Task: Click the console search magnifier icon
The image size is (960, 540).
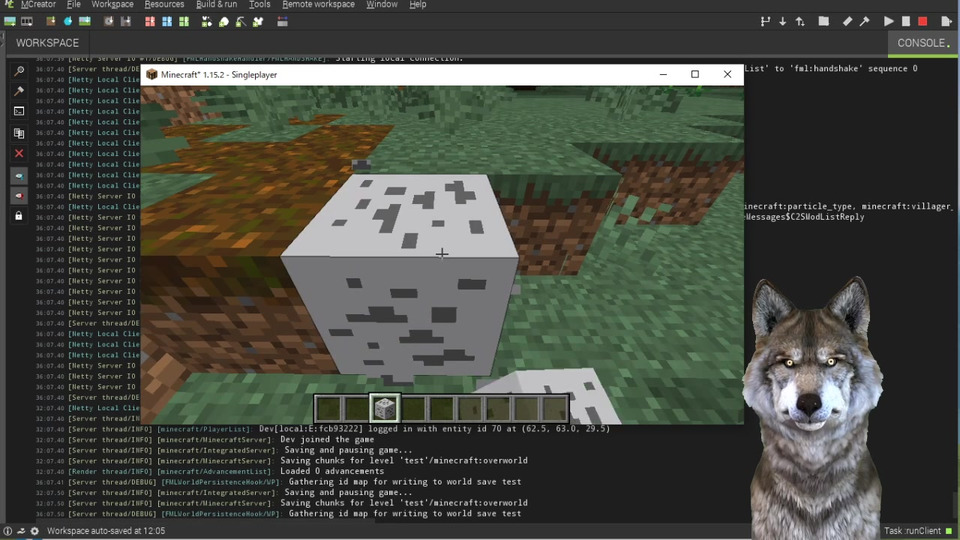Action: click(x=19, y=71)
